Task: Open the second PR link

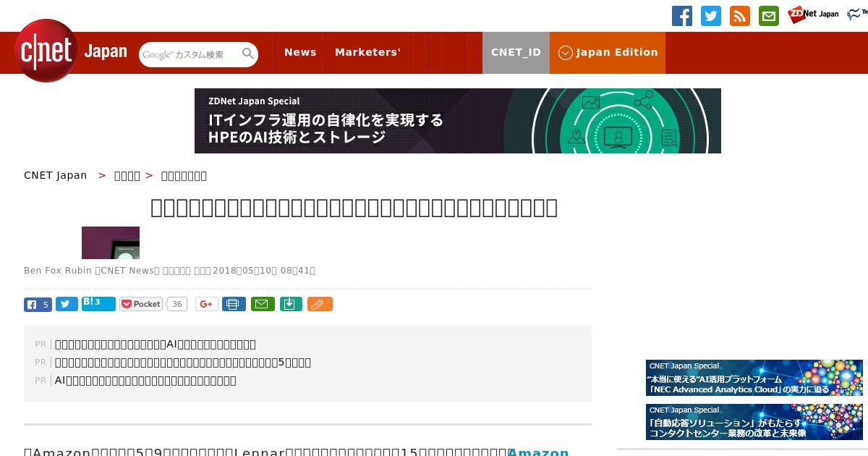Action: (x=183, y=363)
